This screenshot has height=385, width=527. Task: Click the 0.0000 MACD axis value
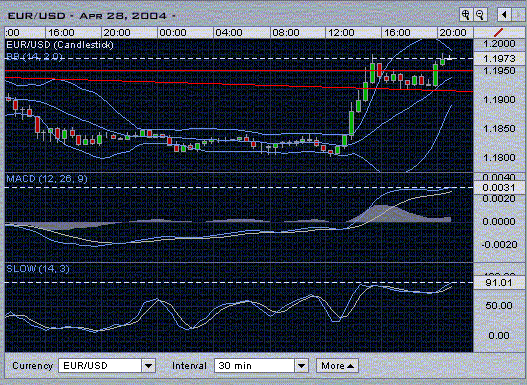[x=499, y=221]
